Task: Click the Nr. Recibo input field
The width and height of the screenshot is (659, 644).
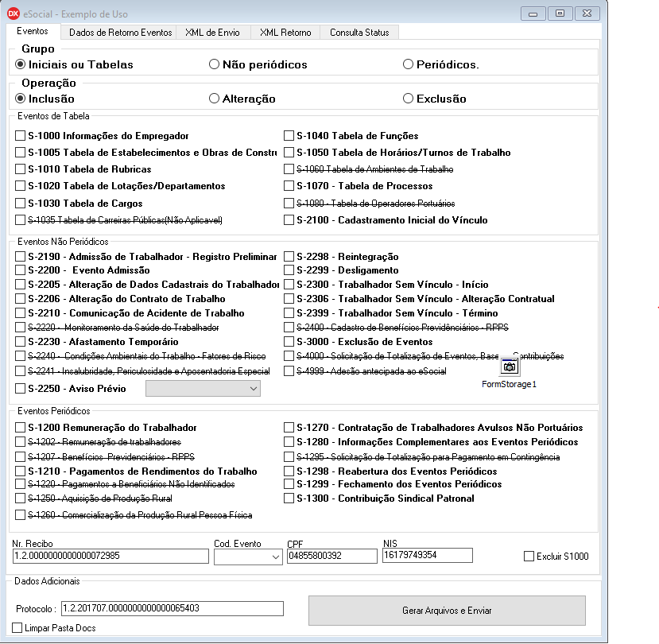Action: [110, 556]
